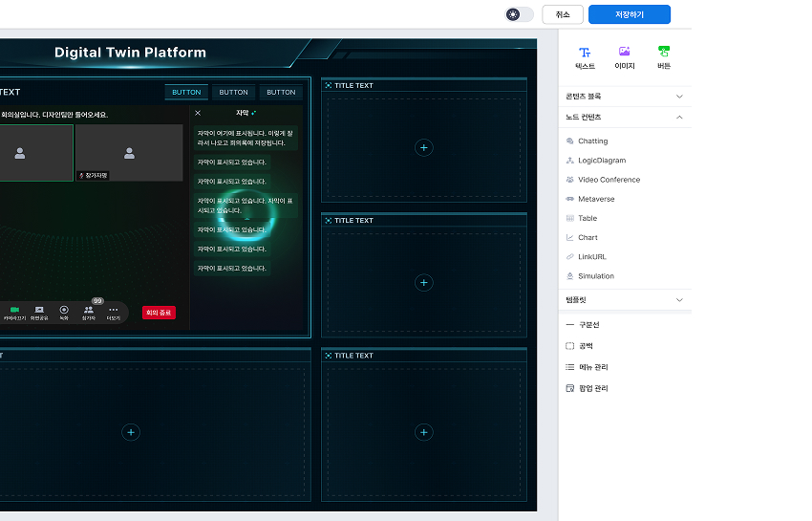Click the screen share icon in meeting toolbar
Screen dimensions: 812x521
39,311
